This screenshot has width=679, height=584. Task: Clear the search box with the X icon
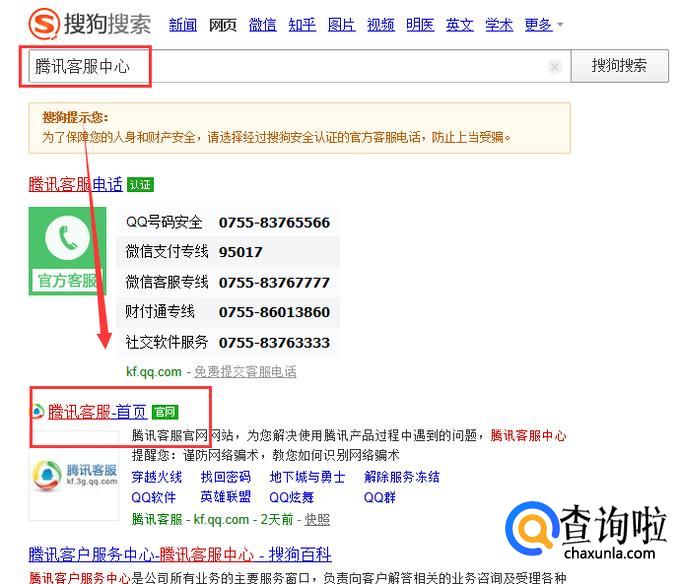[x=554, y=67]
